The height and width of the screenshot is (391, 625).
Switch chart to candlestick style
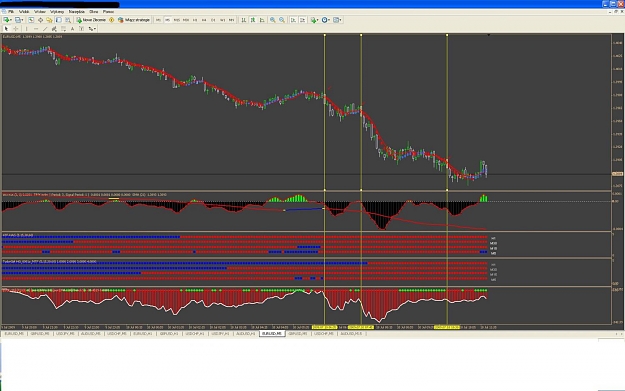253,20
